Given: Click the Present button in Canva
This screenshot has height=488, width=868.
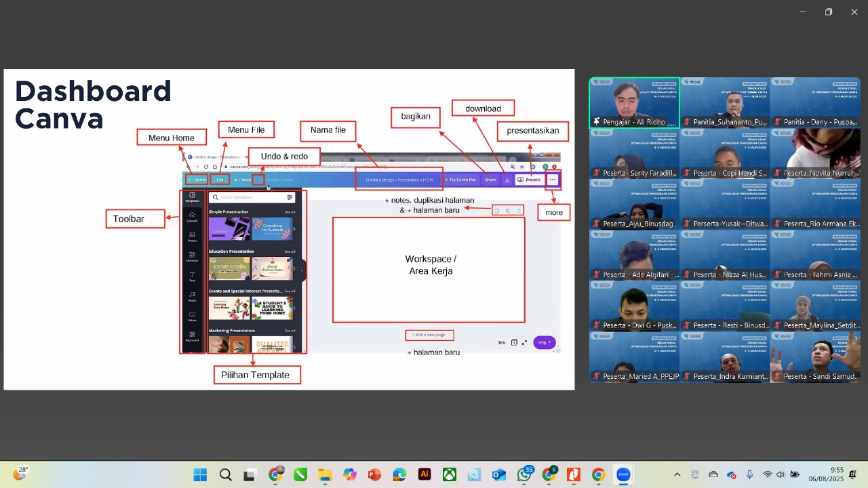Looking at the screenshot, I should click(529, 180).
